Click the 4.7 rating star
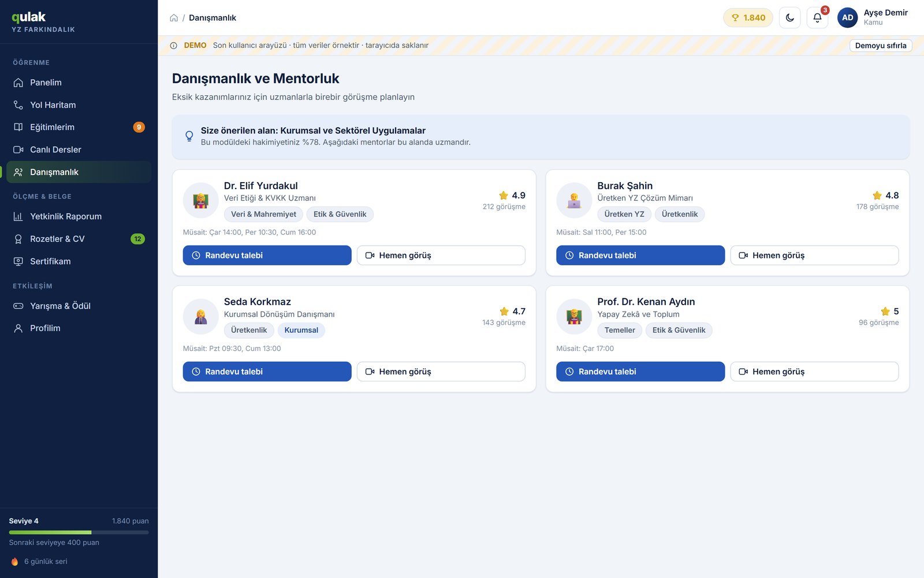The image size is (924, 578). point(504,312)
